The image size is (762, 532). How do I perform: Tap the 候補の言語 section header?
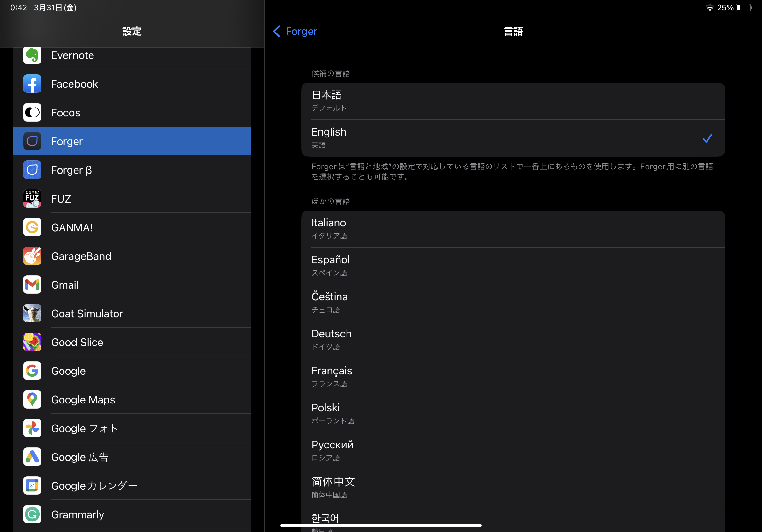(x=331, y=73)
